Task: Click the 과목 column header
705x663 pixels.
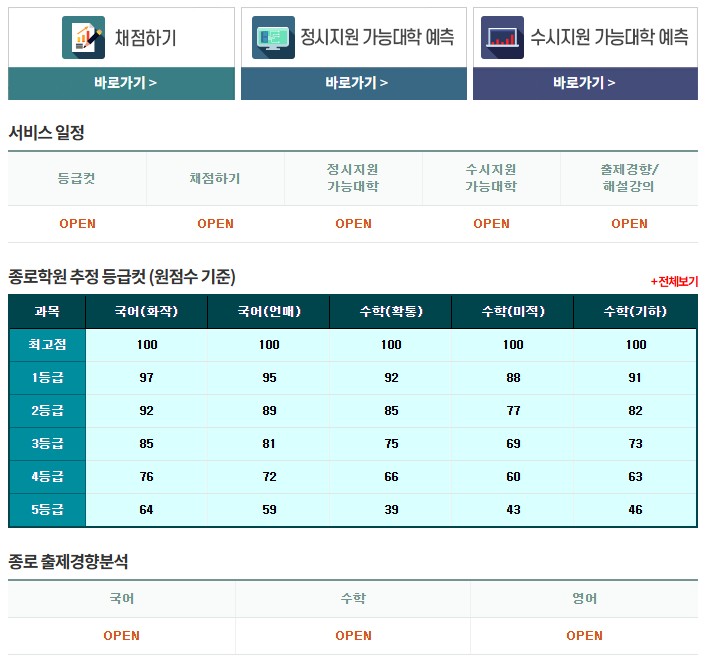Action: (x=47, y=311)
